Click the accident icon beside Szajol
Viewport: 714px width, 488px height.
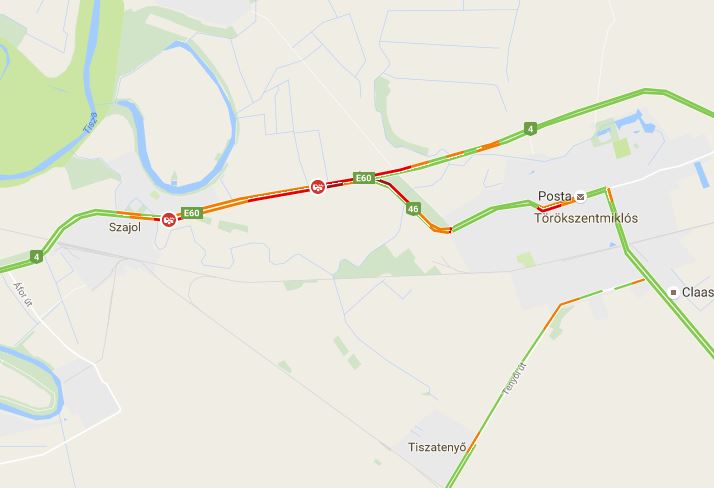coord(169,220)
